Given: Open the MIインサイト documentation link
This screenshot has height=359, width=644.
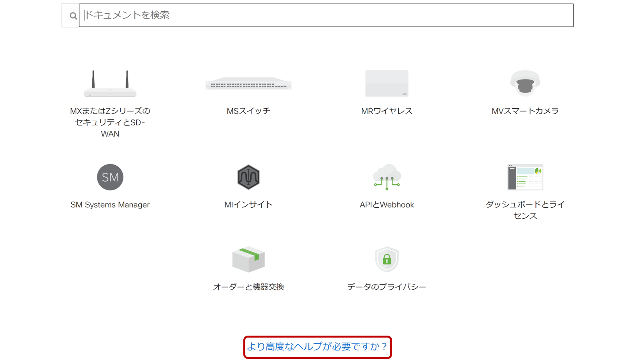Looking at the screenshot, I should 248,205.
